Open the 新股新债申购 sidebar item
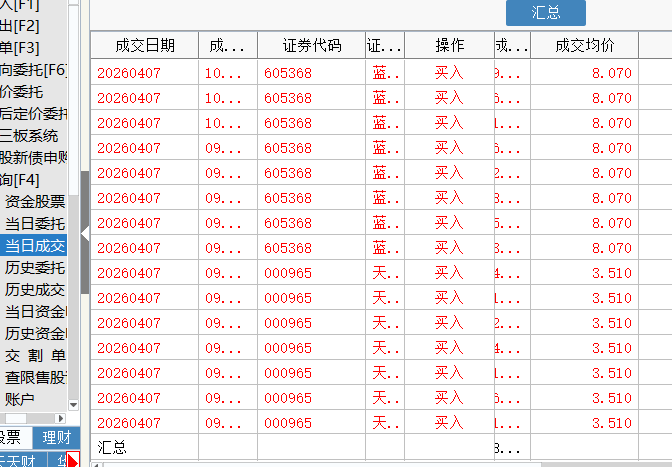672x467 pixels. click(33, 158)
